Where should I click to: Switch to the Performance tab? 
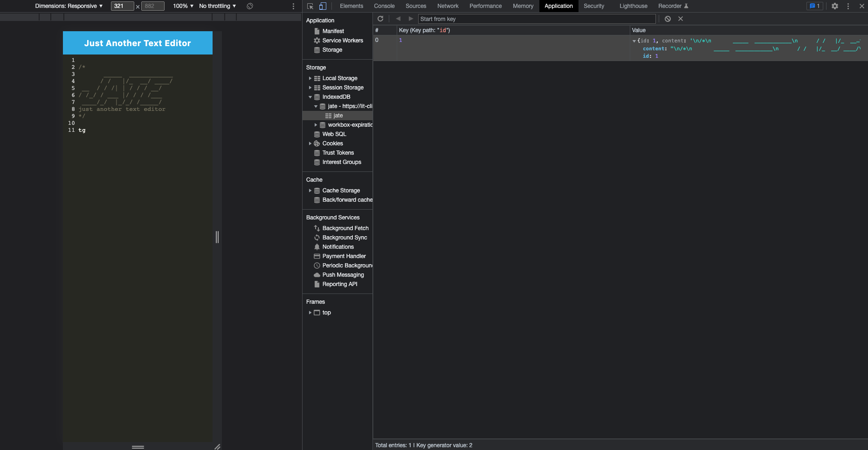486,6
